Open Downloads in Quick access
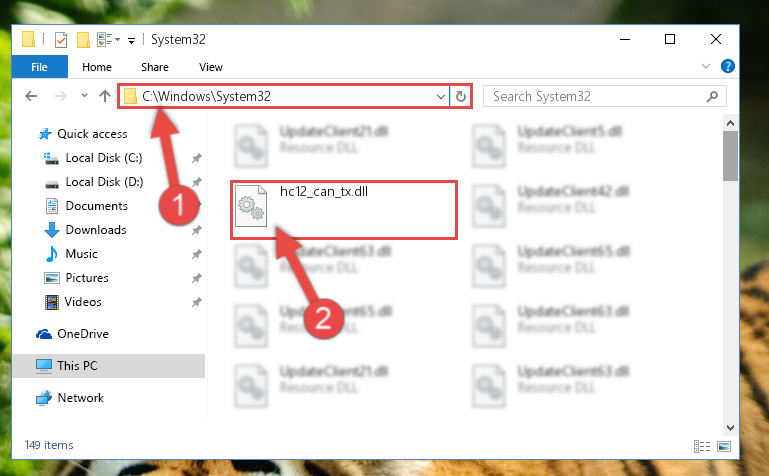The image size is (769, 476). (96, 230)
